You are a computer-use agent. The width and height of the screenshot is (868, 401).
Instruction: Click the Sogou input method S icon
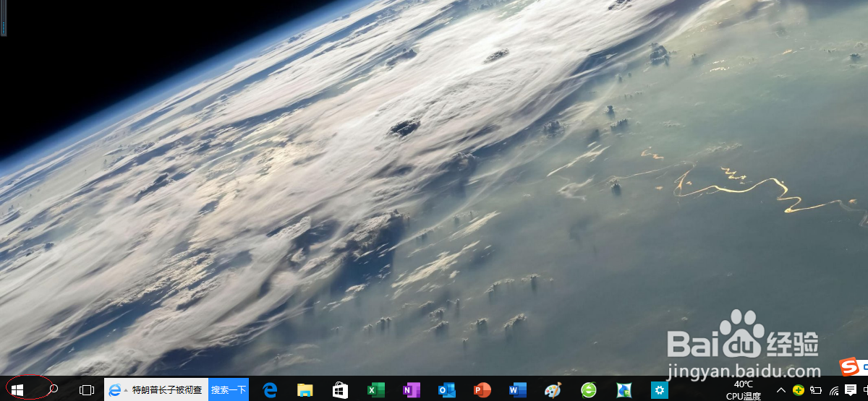tap(848, 368)
